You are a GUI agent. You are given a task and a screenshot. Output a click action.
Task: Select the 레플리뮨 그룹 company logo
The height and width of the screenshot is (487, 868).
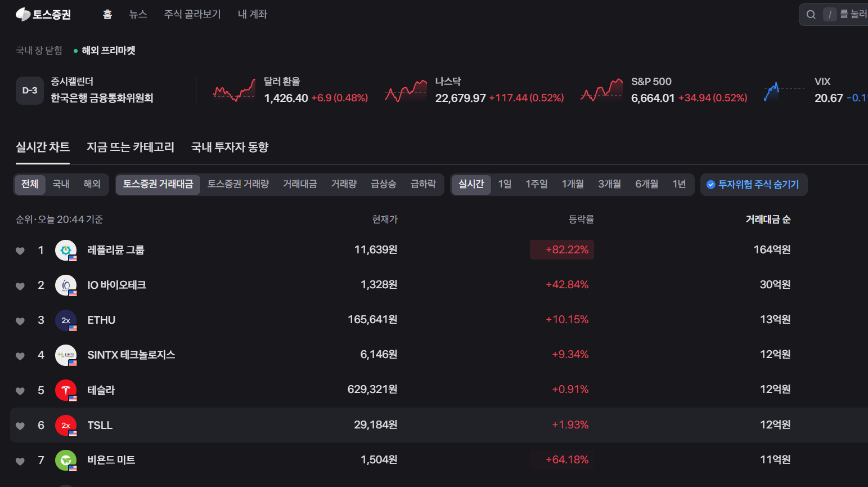click(66, 249)
